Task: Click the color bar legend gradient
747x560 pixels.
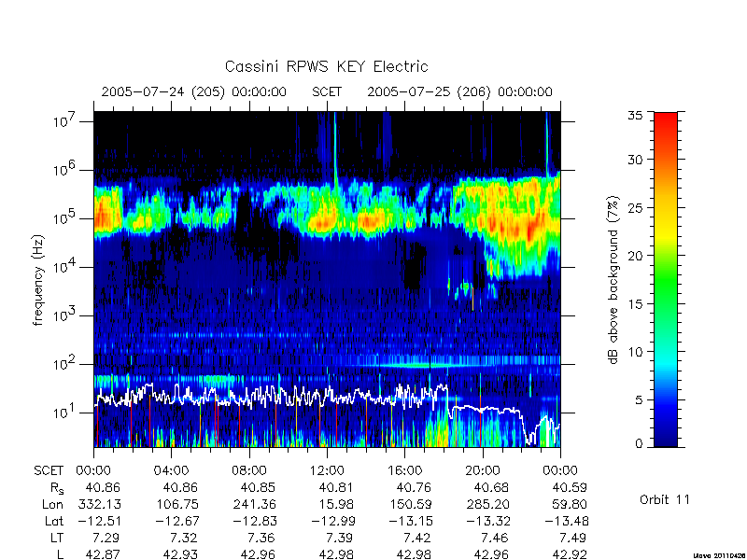Action: (x=666, y=279)
